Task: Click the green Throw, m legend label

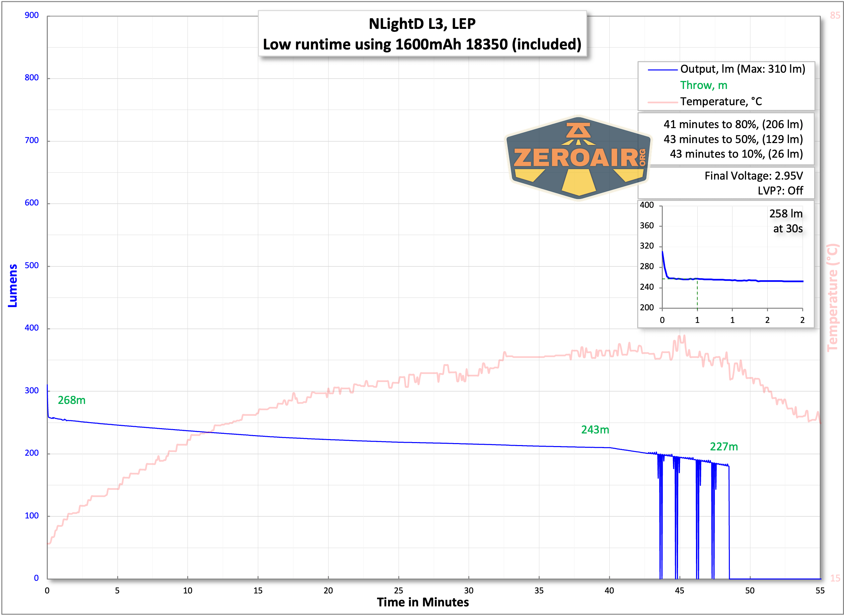Action: pyautogui.click(x=704, y=85)
